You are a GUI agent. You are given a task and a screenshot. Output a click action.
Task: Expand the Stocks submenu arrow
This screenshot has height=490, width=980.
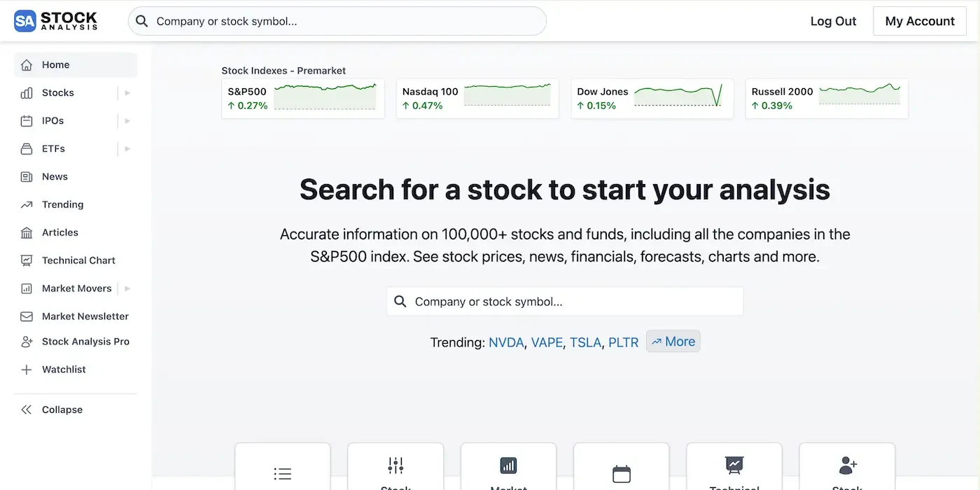pos(127,93)
